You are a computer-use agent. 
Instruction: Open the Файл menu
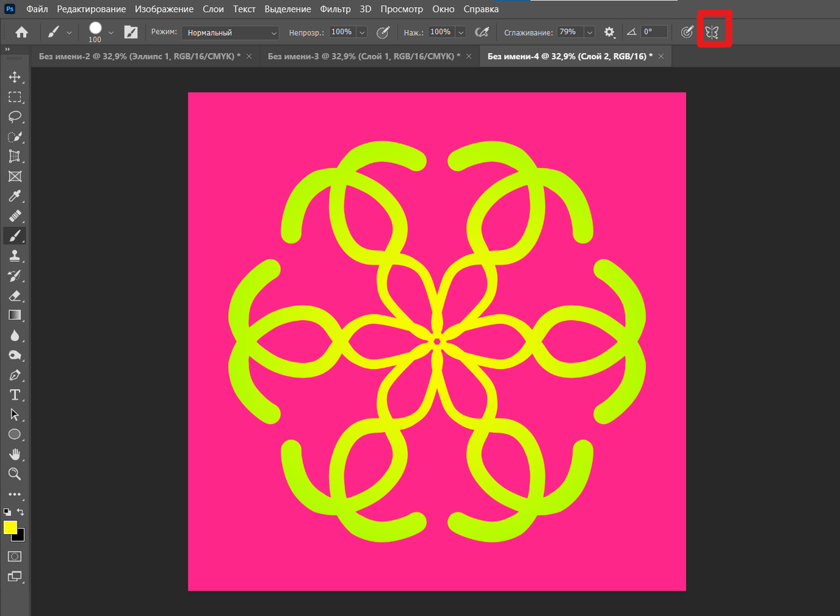[37, 9]
